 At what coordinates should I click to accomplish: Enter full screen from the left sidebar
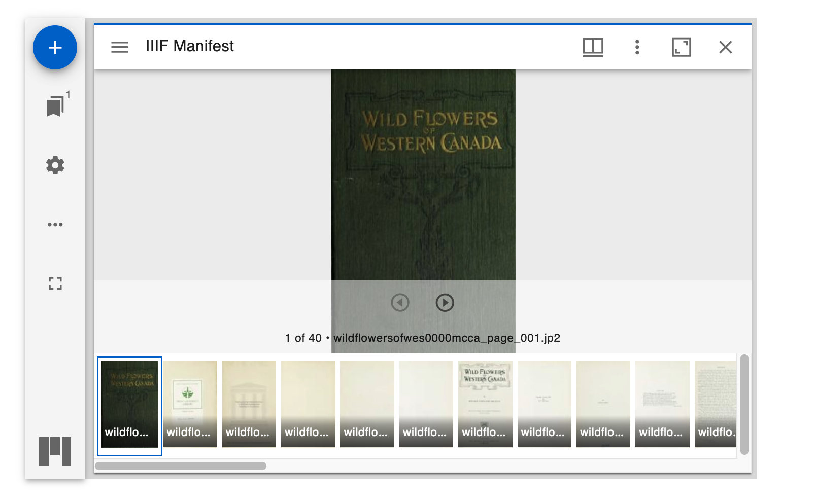54,284
